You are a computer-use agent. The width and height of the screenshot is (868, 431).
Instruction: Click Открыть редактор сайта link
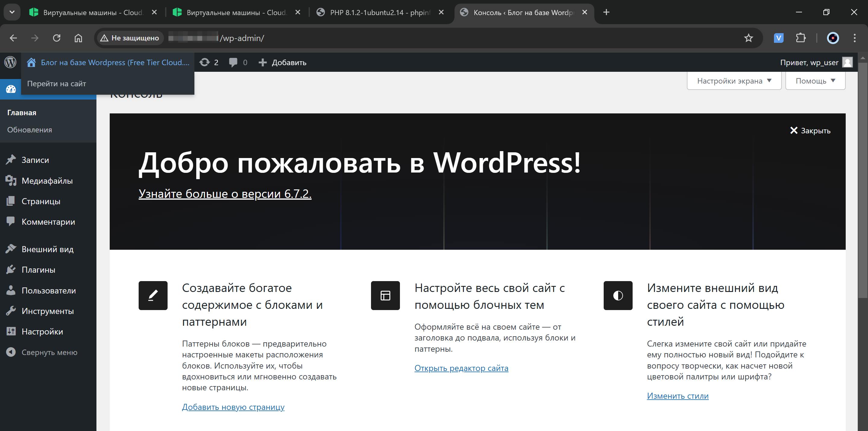tap(461, 368)
